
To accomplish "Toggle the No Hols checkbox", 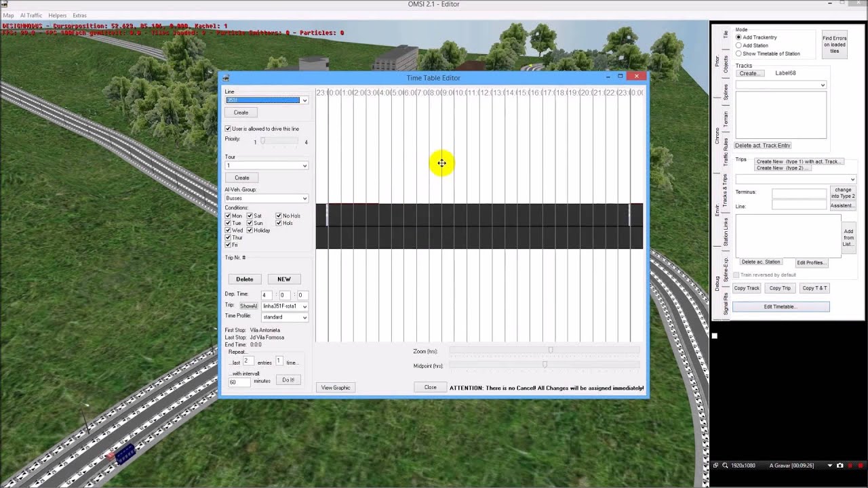I will (x=278, y=216).
